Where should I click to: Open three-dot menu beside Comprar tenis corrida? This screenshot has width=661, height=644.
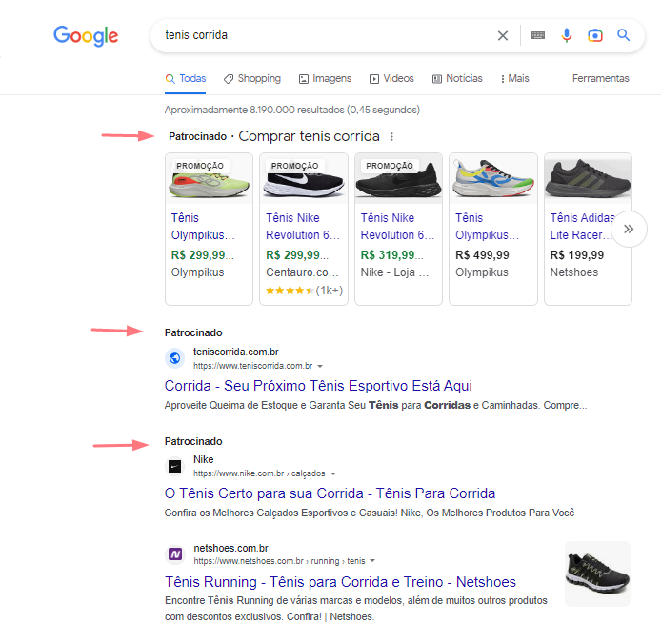391,136
